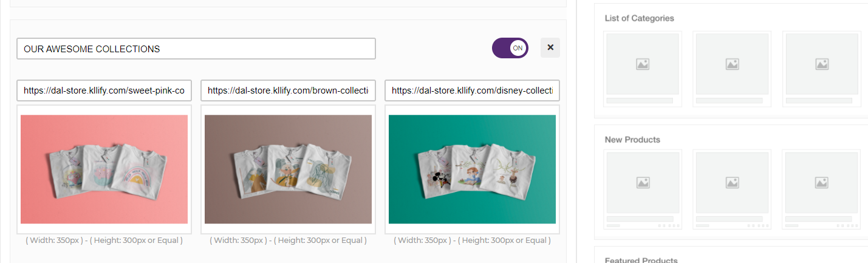
Task: Click first image placeholder in New Products
Action: (x=643, y=182)
